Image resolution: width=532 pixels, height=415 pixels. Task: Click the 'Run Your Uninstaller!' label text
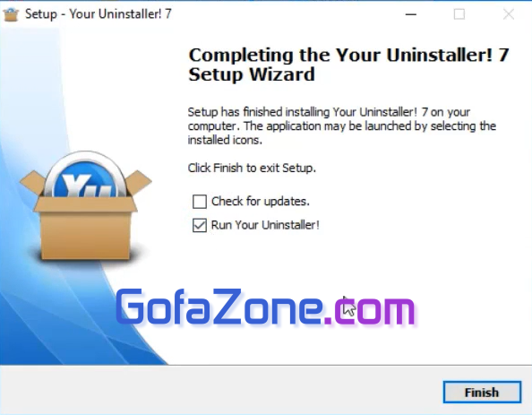(x=265, y=225)
